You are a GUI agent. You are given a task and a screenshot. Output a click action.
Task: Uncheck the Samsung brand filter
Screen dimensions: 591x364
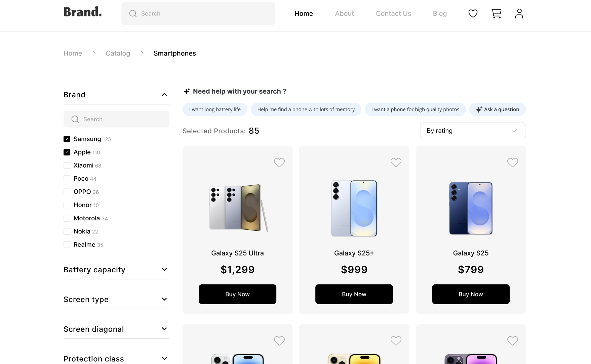tap(67, 139)
